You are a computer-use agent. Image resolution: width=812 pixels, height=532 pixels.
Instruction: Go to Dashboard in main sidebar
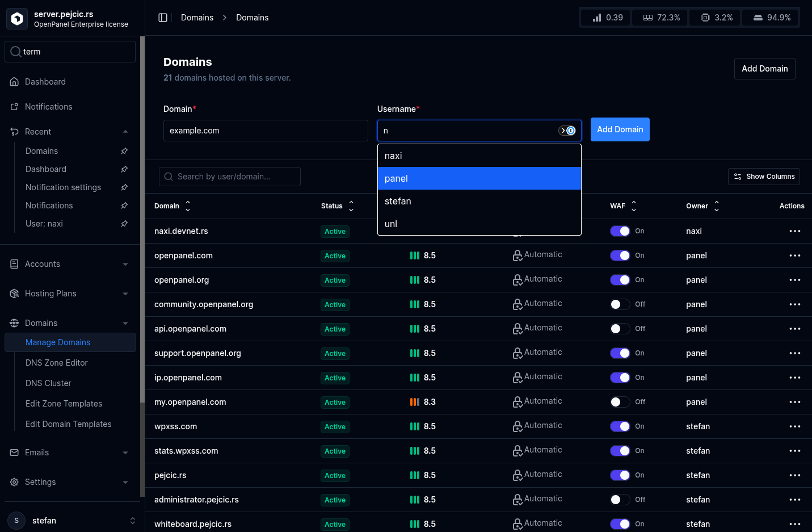45,82
